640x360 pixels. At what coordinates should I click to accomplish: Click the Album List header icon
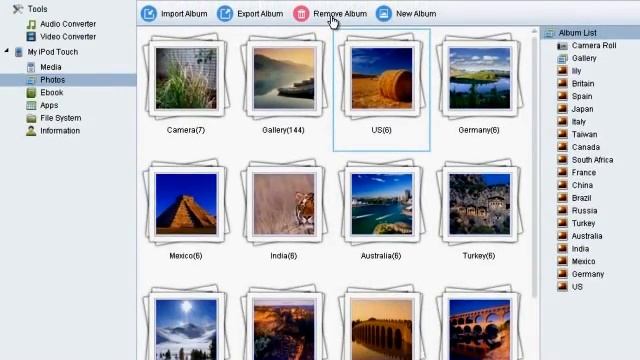pyautogui.click(x=549, y=33)
